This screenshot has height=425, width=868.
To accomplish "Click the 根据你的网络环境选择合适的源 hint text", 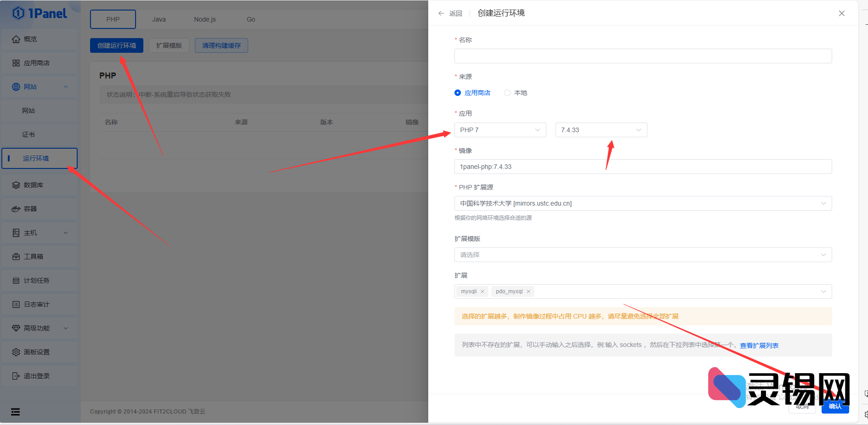I will click(x=493, y=218).
